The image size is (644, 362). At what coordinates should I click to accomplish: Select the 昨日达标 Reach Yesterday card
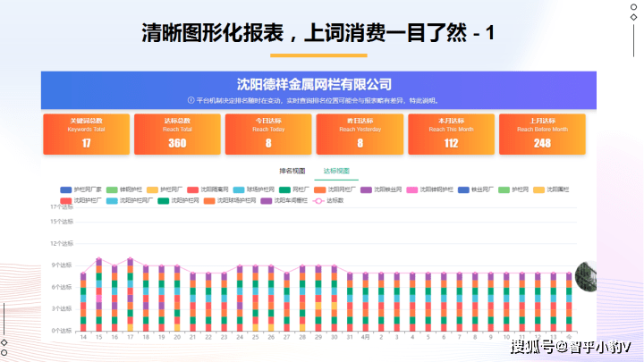click(360, 134)
